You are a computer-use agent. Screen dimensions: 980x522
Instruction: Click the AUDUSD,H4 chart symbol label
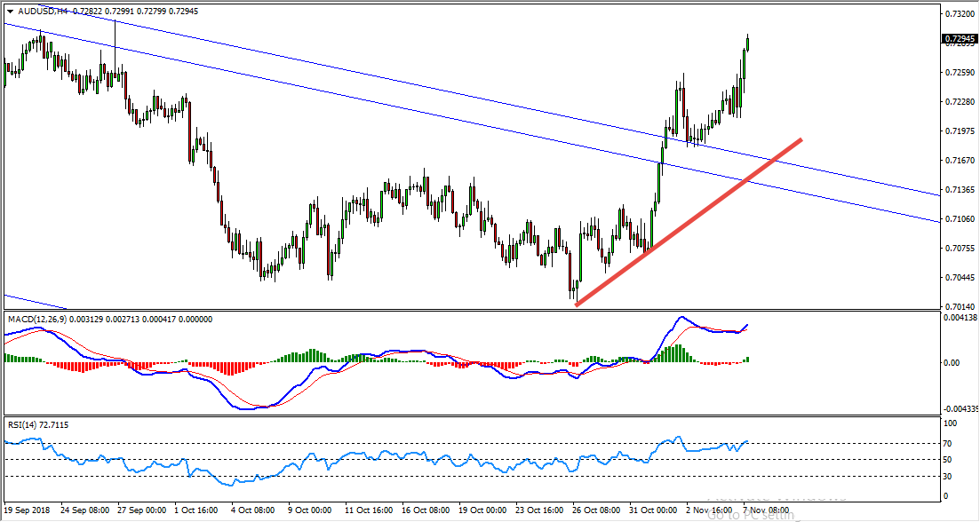click(43, 12)
